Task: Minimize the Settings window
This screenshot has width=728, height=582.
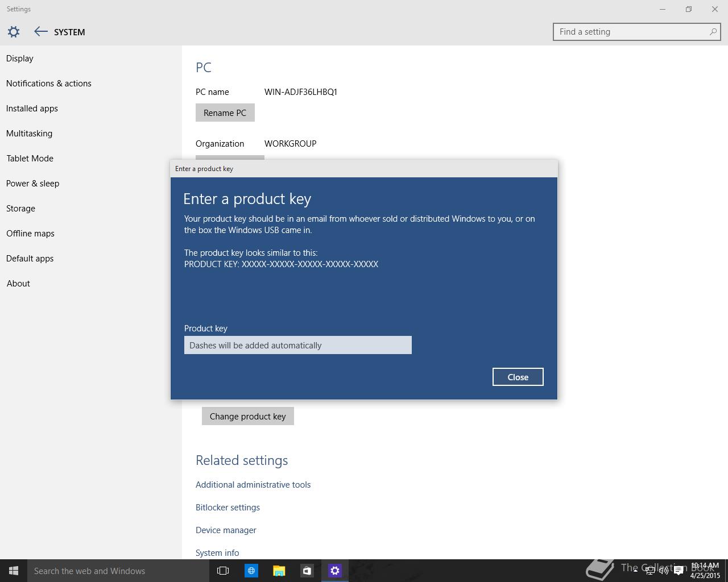Action: [663, 9]
